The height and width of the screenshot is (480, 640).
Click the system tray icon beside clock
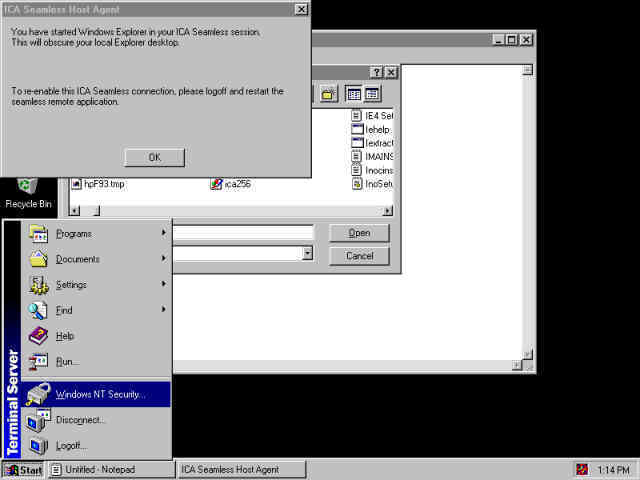[x=582, y=469]
